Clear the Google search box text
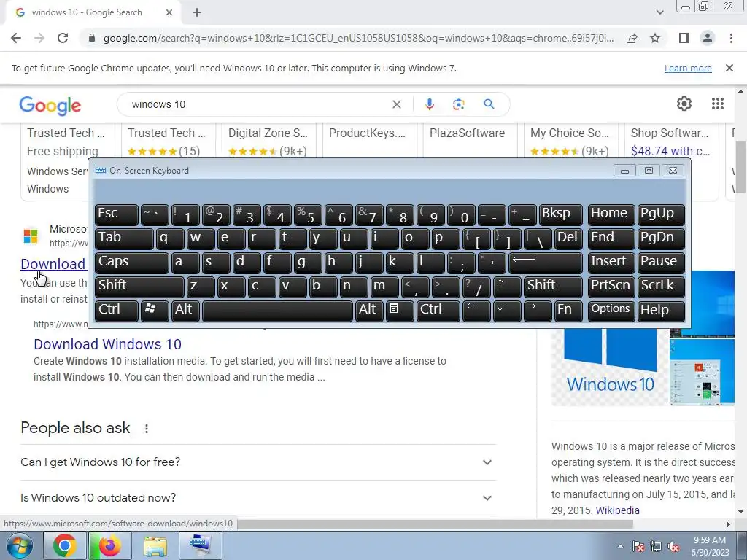The width and height of the screenshot is (747, 560). coord(396,104)
